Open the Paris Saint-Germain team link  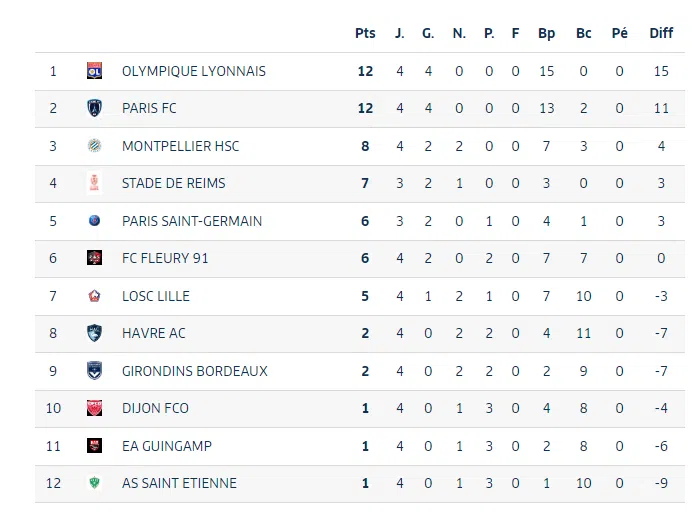tap(191, 221)
